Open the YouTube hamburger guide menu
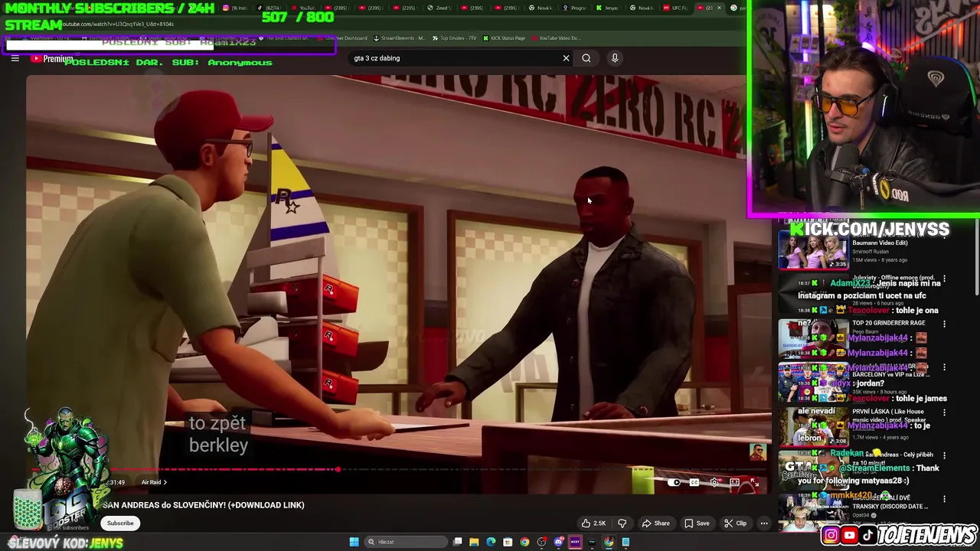This screenshot has height=551, width=980. click(x=15, y=58)
